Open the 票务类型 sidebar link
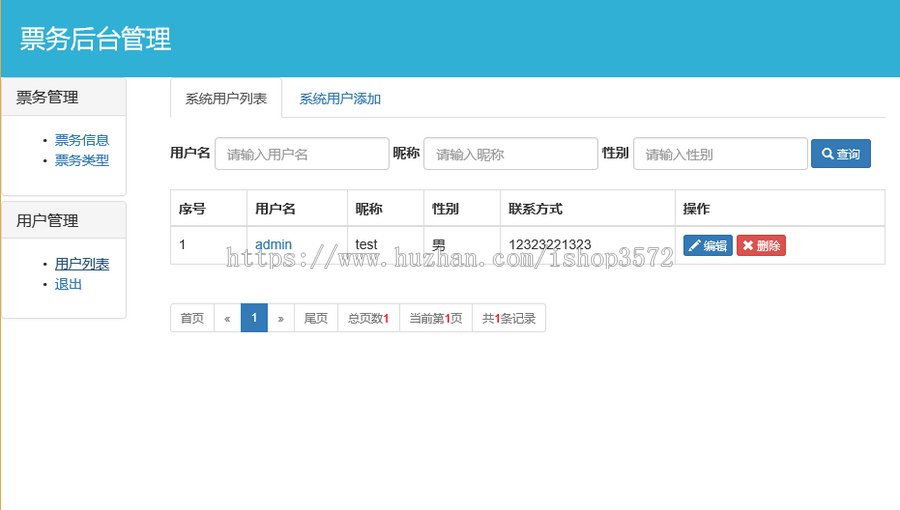This screenshot has width=900, height=510. tap(82, 160)
